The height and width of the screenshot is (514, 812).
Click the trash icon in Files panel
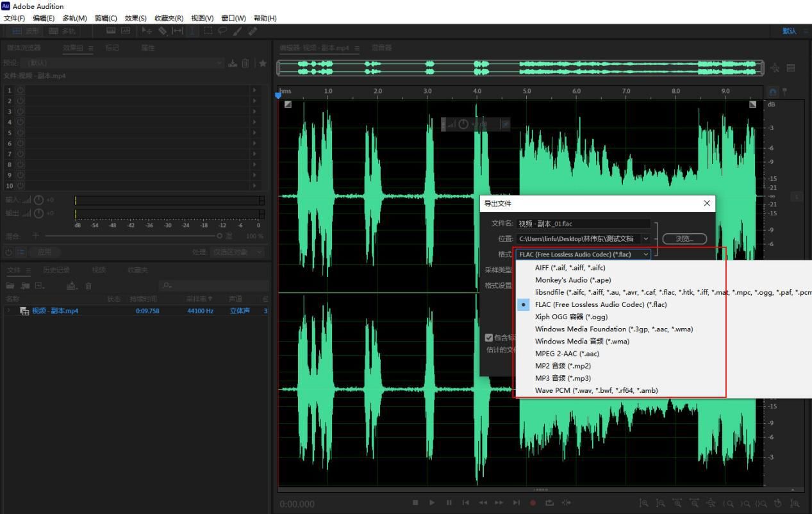click(88, 285)
